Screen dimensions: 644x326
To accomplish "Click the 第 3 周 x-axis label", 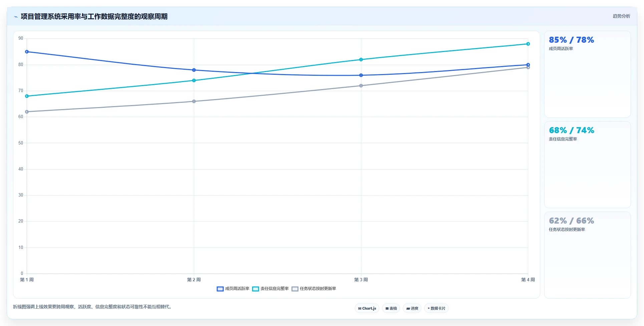I will coord(361,280).
